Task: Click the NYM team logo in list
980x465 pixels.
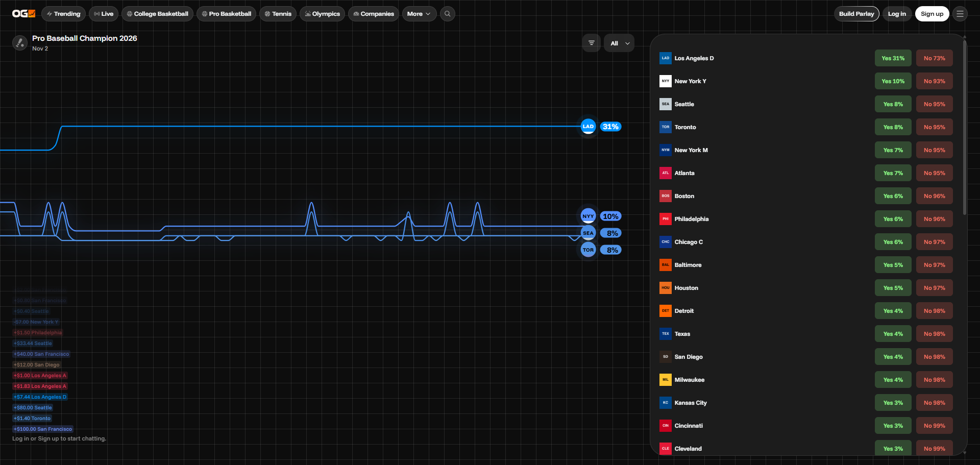Action: 666,150
